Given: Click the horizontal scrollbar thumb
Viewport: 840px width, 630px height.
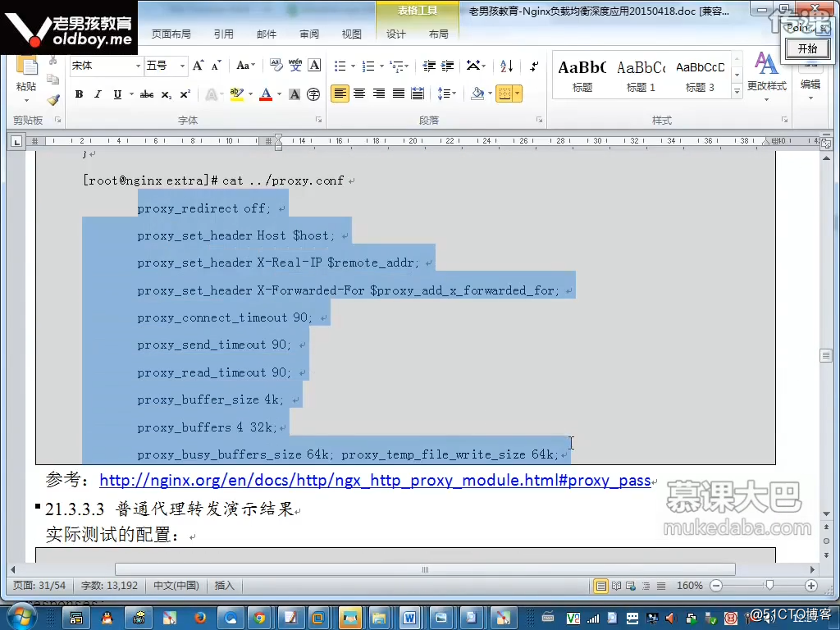Looking at the screenshot, I should [x=425, y=569].
